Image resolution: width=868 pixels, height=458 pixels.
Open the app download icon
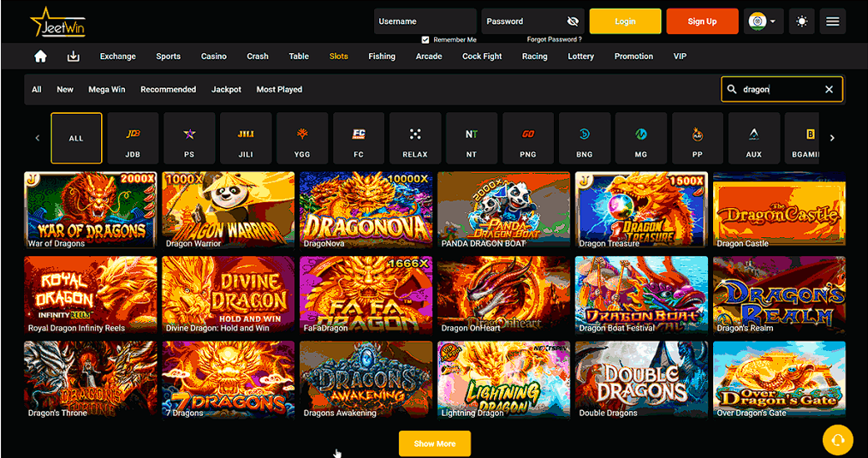73,57
